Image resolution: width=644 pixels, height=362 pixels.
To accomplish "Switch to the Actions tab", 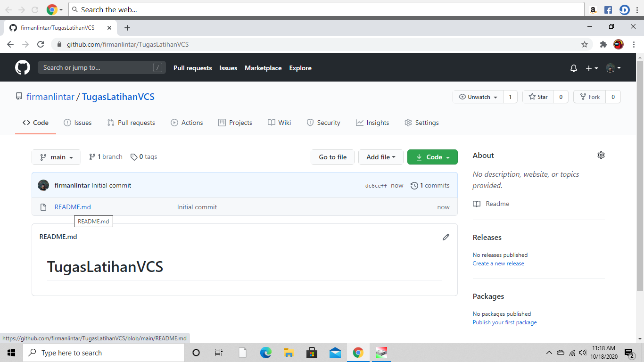I will tap(187, 123).
